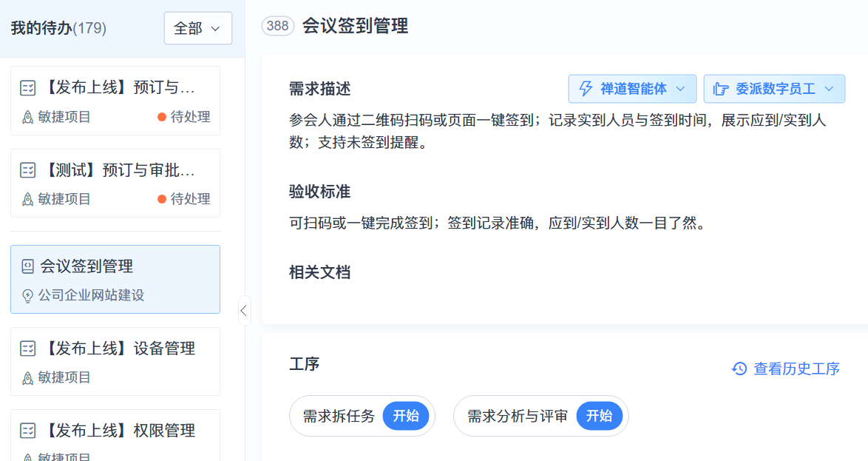This screenshot has width=868, height=461.
Task: Click rocket icon under 【发布上线】预订与… card
Action: (x=27, y=117)
